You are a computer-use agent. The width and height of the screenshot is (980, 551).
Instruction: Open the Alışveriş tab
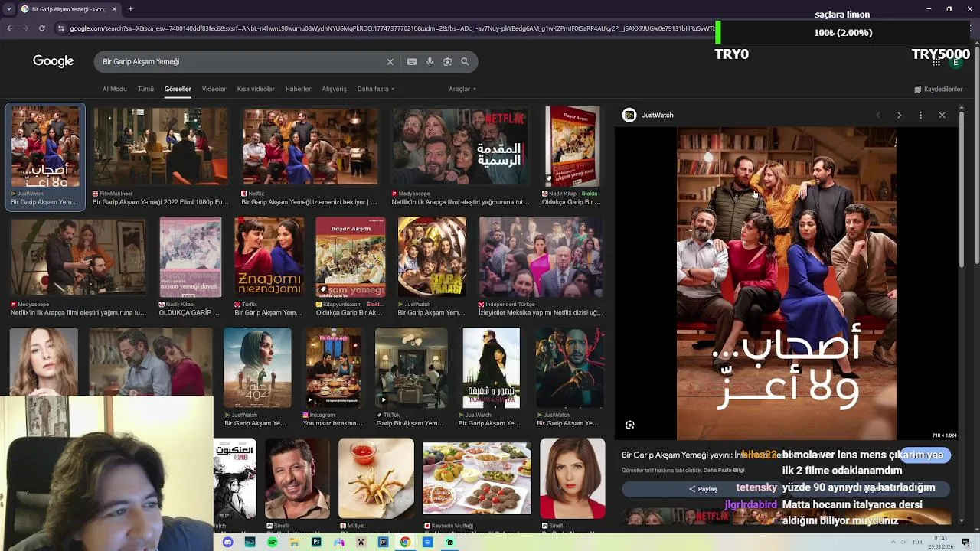click(334, 89)
